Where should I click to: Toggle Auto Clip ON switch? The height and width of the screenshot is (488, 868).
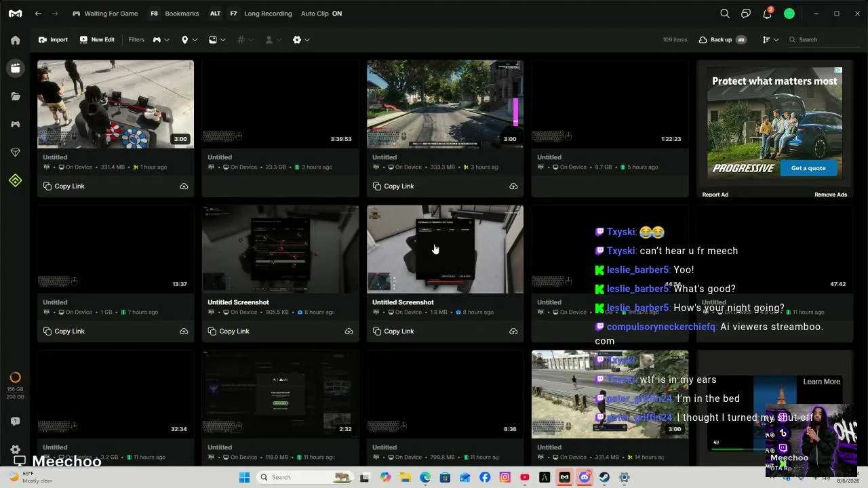(x=321, y=14)
